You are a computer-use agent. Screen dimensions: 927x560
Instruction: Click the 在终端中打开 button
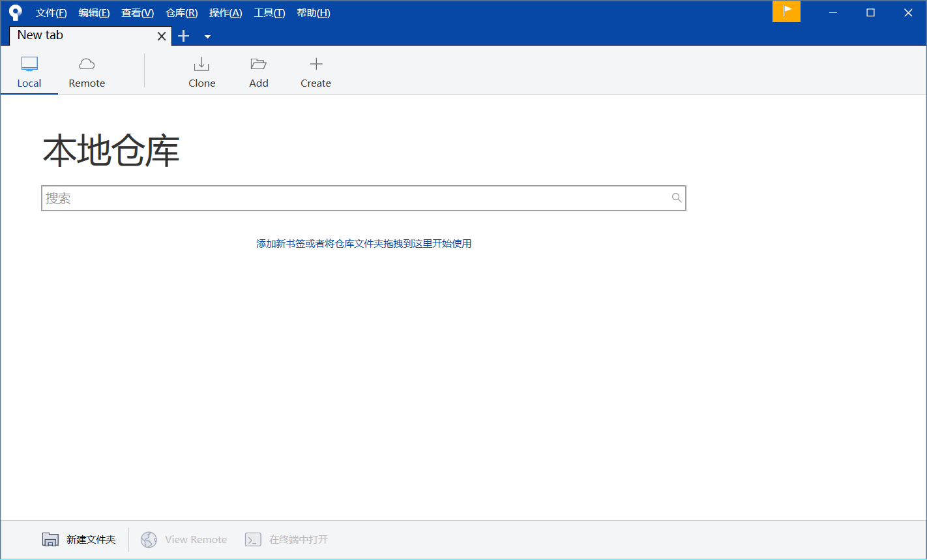point(287,539)
